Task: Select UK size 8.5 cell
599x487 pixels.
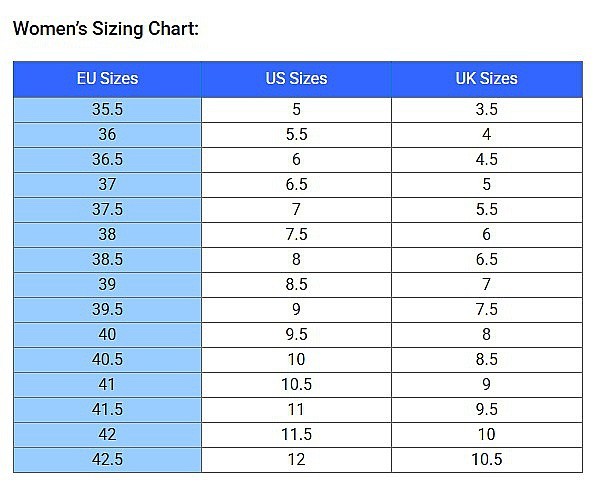Action: tap(487, 360)
